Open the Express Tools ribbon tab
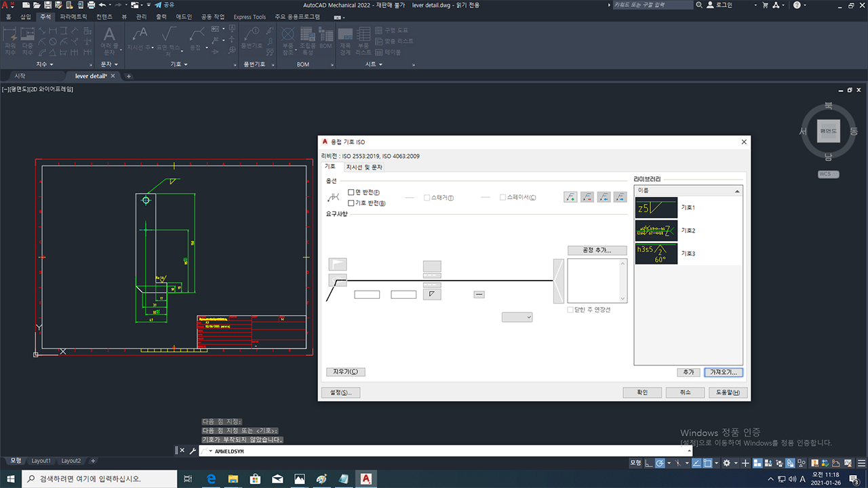The width and height of the screenshot is (868, 488). click(x=250, y=16)
